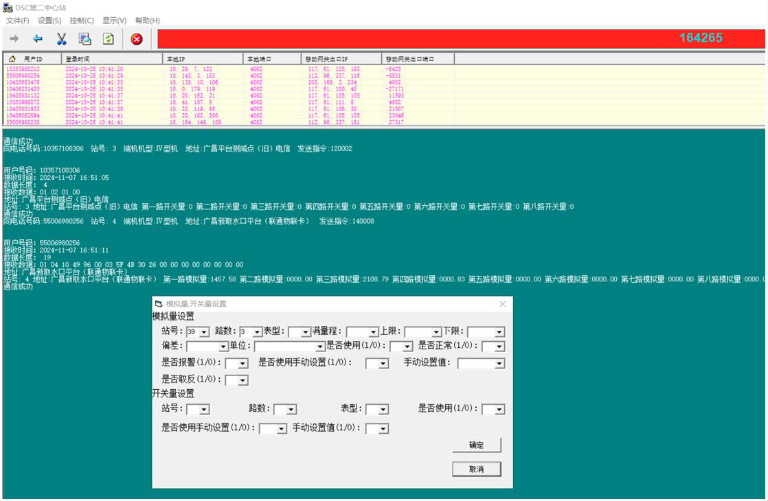Viewport: 768px width, 501px height.
Task: Click the 确定 button in dialog
Action: click(477, 445)
